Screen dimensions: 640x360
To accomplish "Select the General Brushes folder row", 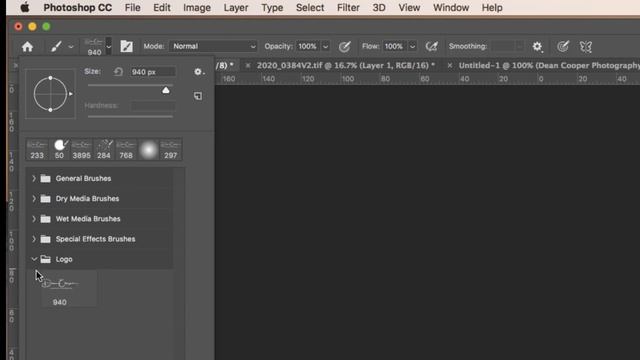I will click(100, 178).
